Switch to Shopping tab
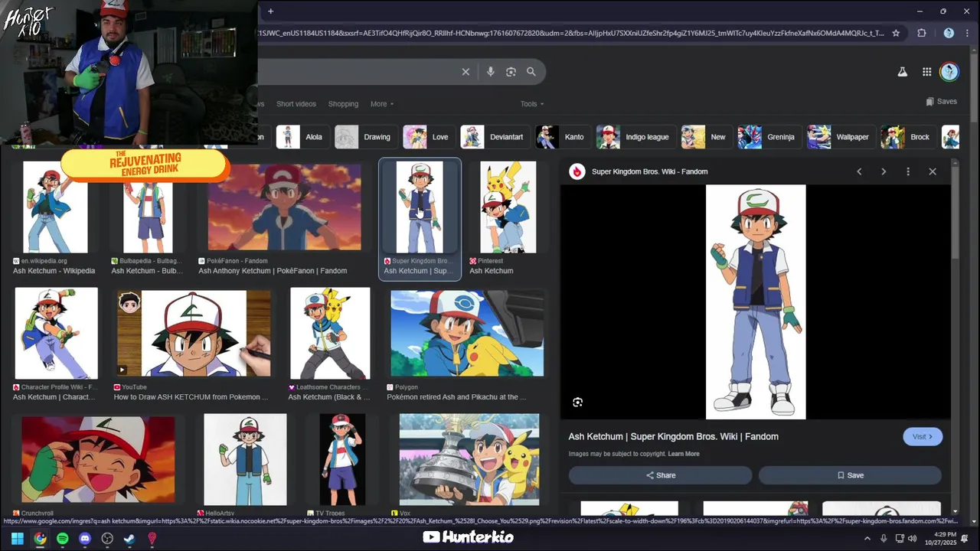Image resolution: width=980 pixels, height=551 pixels. (343, 104)
